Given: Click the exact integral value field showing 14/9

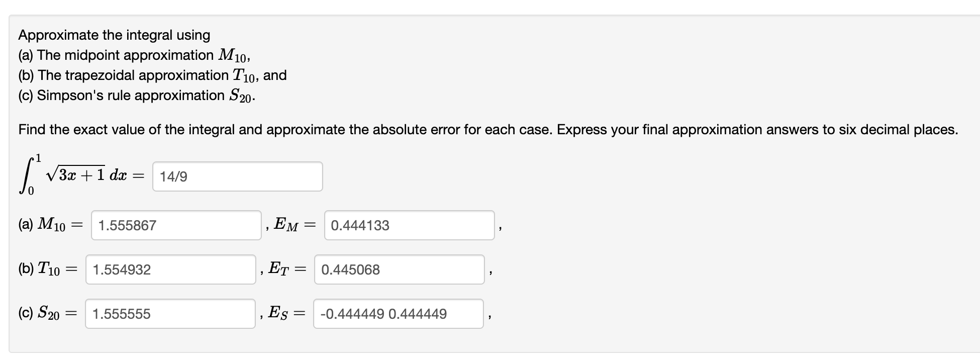Looking at the screenshot, I should tap(237, 176).
